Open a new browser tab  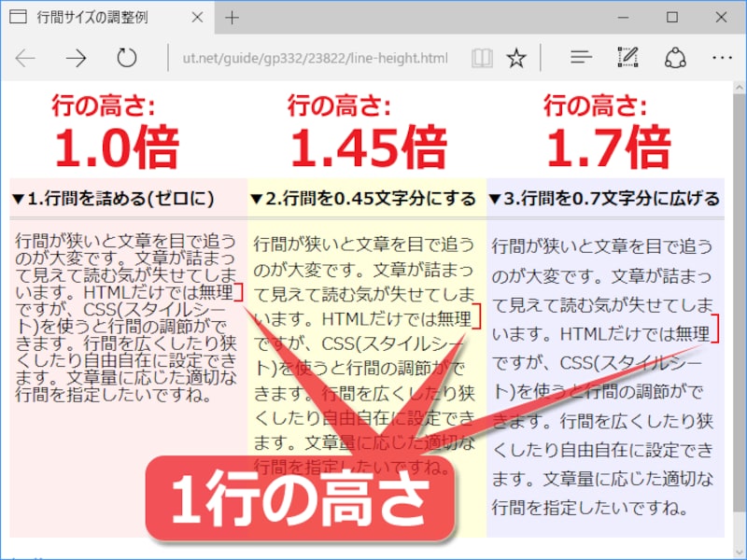click(231, 18)
